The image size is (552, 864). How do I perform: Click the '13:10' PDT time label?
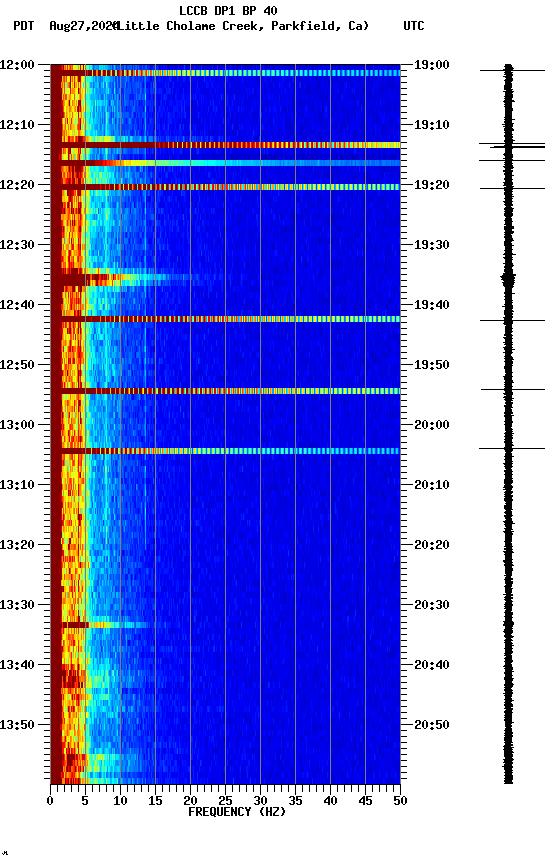click(17, 485)
